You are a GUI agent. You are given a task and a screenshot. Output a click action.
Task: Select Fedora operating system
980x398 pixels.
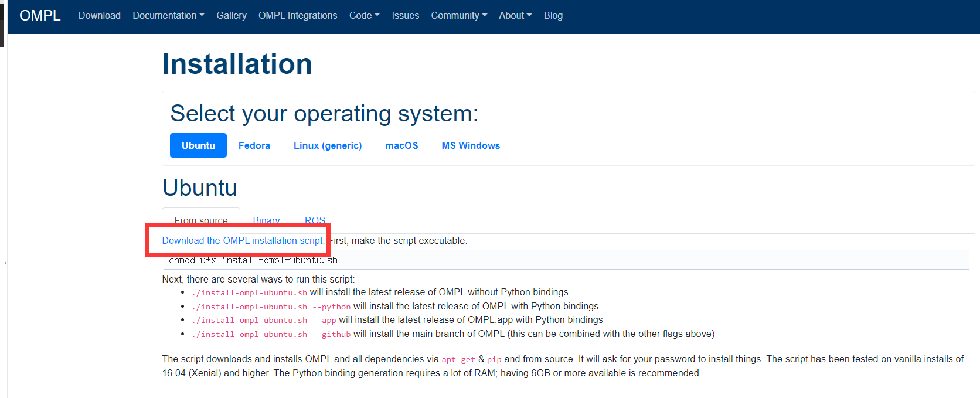pos(254,145)
